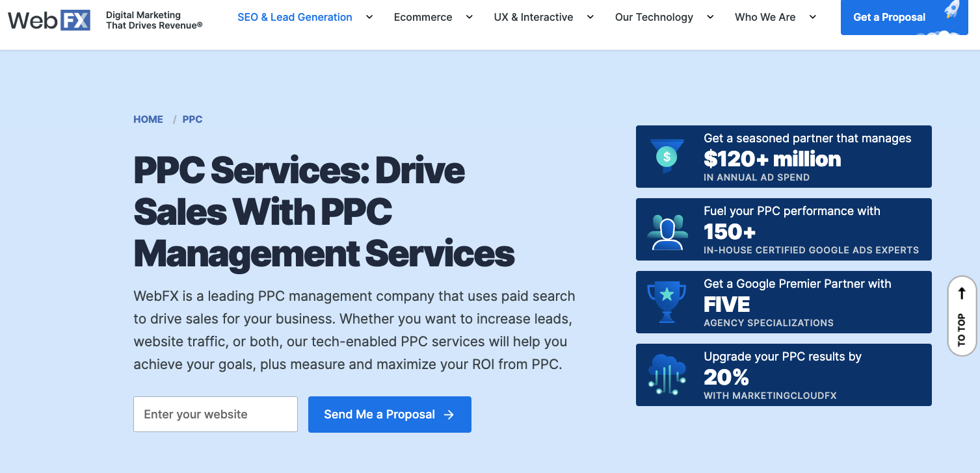980x473 pixels.
Task: Click the dollar funnel icon in ad spend card
Action: click(667, 156)
